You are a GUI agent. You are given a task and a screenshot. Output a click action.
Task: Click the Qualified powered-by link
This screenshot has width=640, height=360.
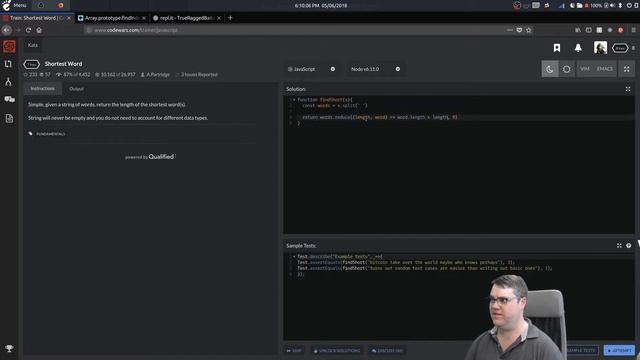coord(161,157)
